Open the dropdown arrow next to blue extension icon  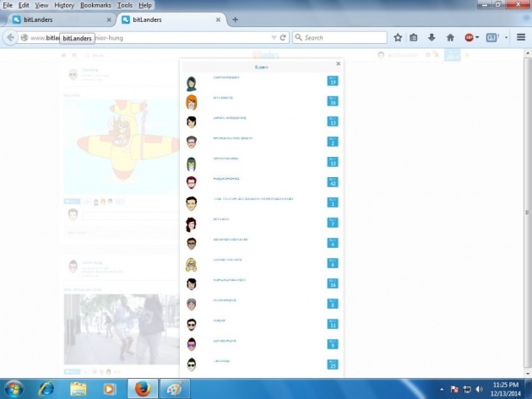point(506,37)
